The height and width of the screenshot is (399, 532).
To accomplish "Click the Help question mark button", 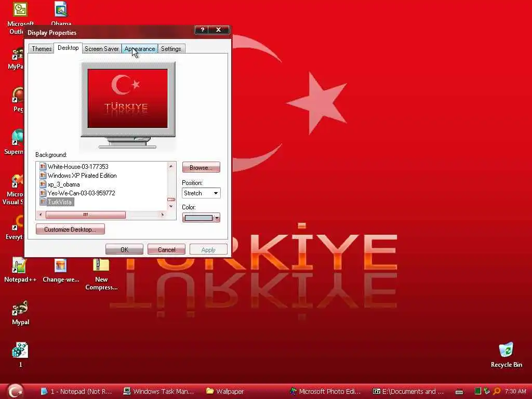I will pos(202,30).
